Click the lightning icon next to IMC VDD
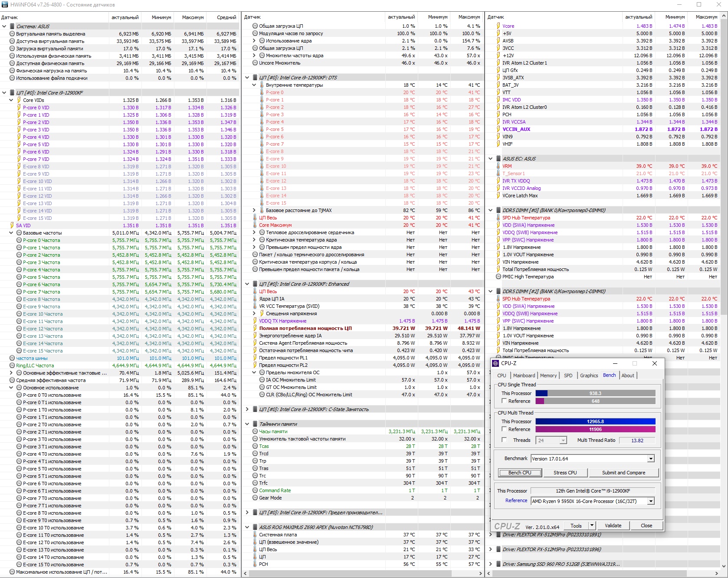Viewport: 728px width, 578px height. pos(498,100)
